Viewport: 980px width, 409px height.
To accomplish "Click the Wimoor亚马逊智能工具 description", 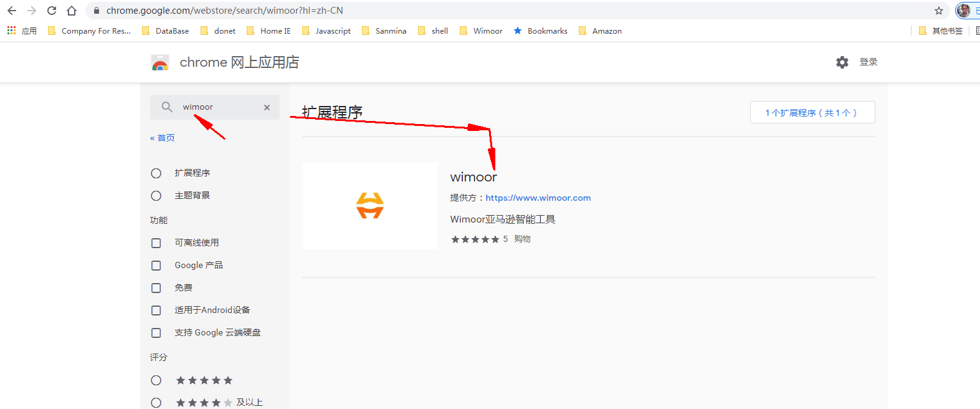I will 503,219.
